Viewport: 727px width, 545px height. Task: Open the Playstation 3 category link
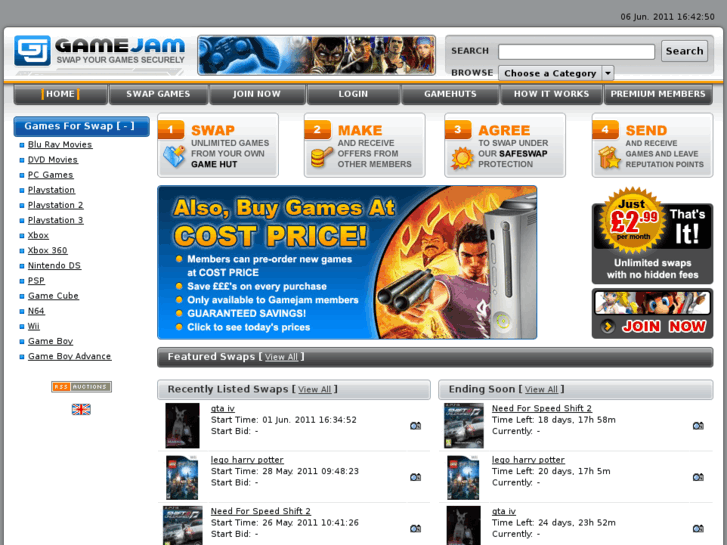(55, 220)
